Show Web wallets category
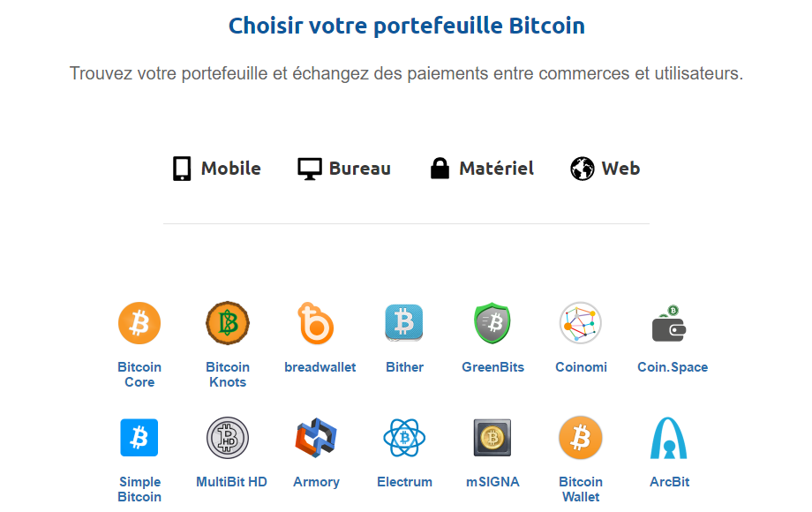The width and height of the screenshot is (812, 512). [605, 169]
